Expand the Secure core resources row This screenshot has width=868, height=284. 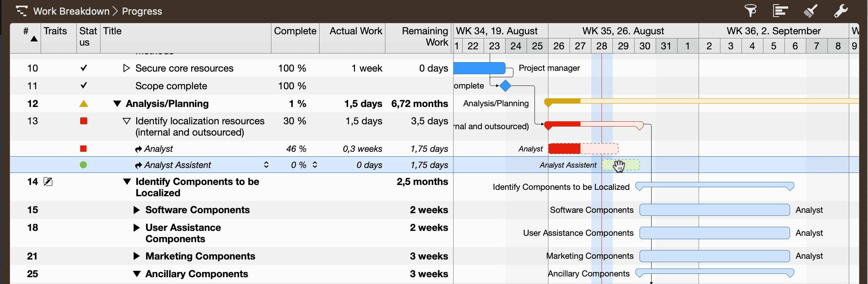126,68
